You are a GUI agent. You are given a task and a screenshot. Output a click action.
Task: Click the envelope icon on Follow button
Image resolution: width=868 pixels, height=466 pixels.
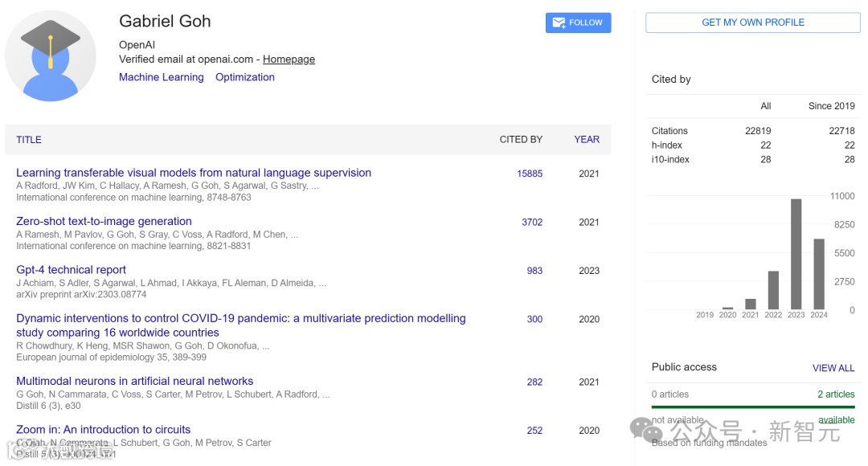(x=558, y=23)
